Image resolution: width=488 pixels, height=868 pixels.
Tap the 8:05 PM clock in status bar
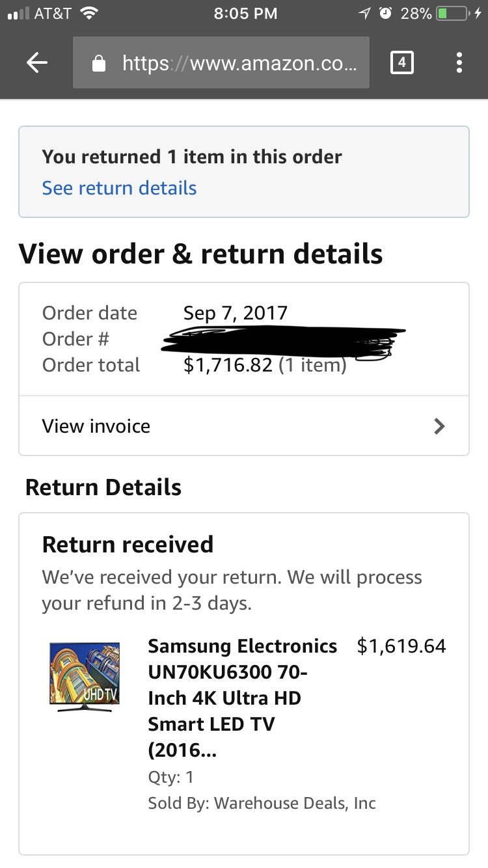(245, 13)
